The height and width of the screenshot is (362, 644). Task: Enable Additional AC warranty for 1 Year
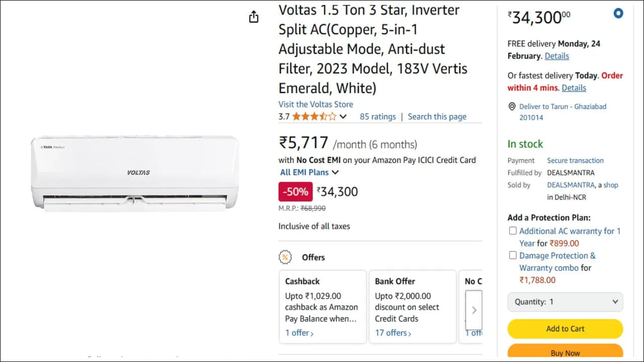point(513,230)
